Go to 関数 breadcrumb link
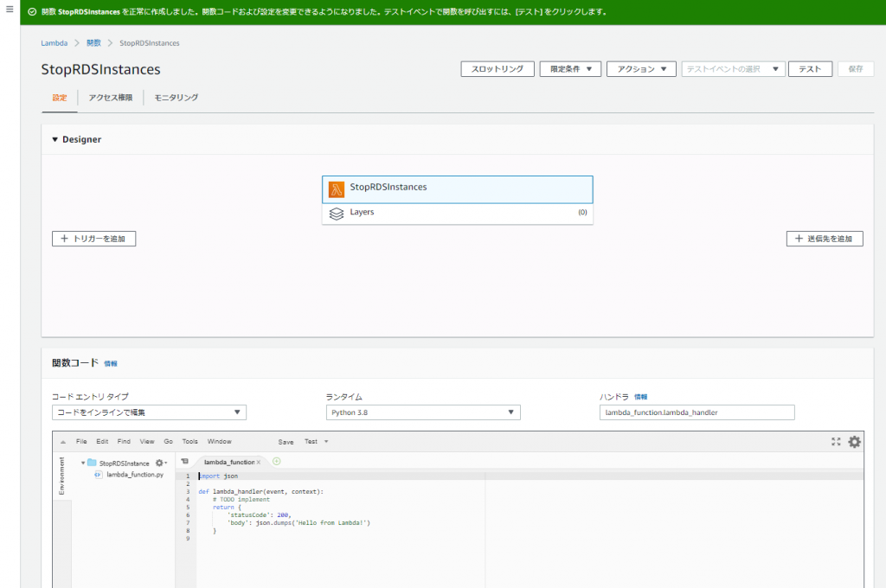 [x=93, y=43]
